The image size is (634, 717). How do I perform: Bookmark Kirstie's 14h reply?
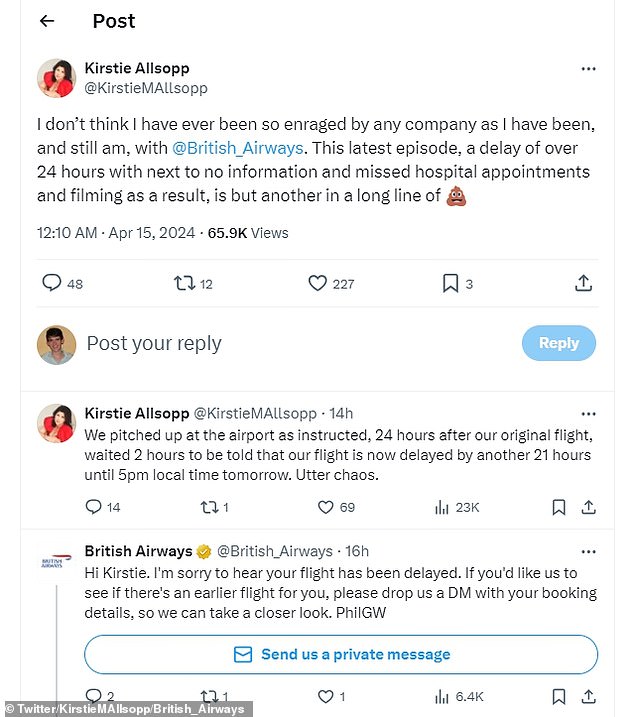click(x=559, y=507)
